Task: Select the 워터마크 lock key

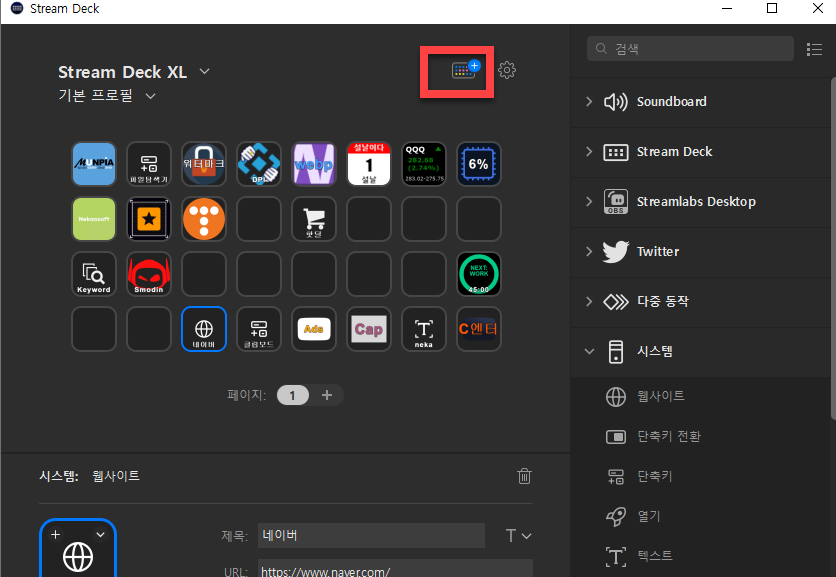Action: click(204, 164)
